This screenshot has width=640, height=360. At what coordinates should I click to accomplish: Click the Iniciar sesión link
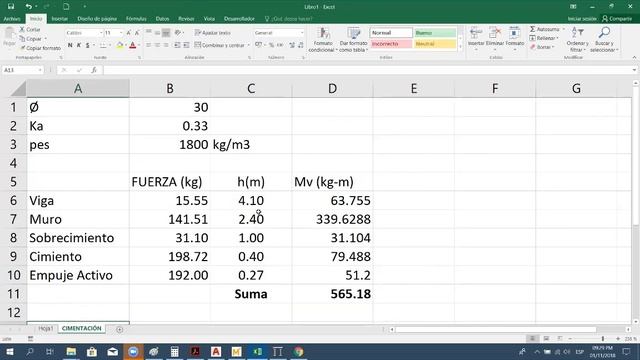click(582, 19)
